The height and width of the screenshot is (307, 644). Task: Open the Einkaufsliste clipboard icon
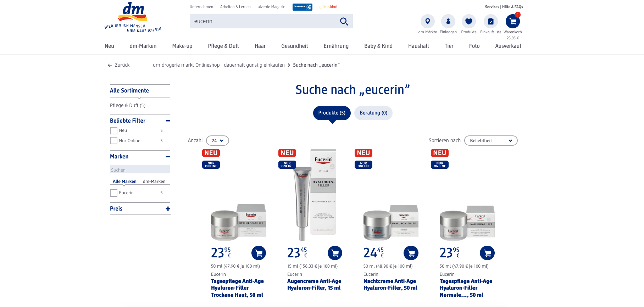click(490, 22)
